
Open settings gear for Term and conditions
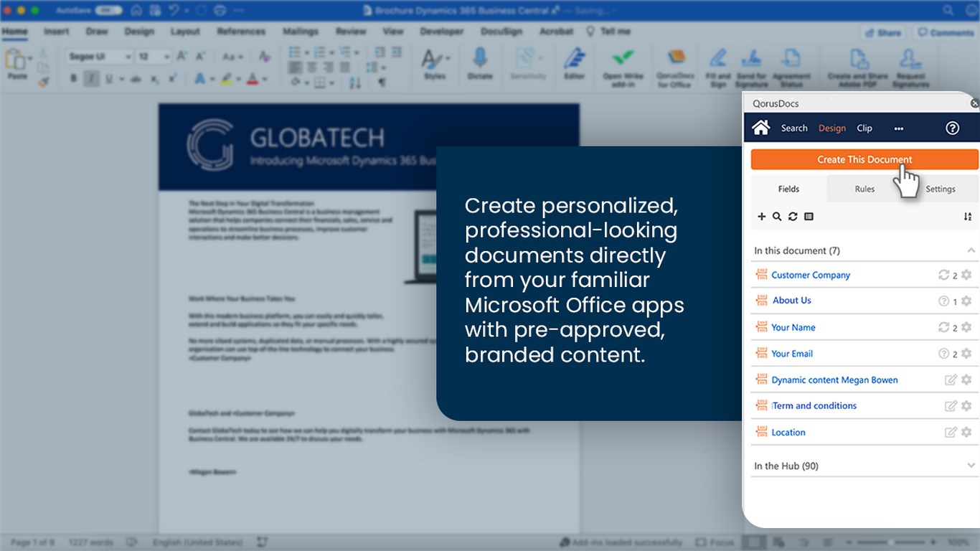tap(966, 406)
